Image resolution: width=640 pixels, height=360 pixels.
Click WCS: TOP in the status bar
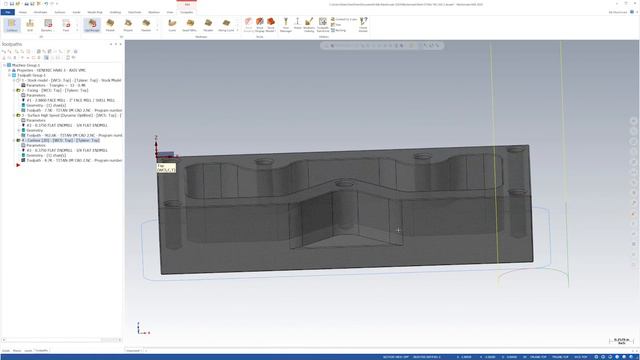coord(580,357)
